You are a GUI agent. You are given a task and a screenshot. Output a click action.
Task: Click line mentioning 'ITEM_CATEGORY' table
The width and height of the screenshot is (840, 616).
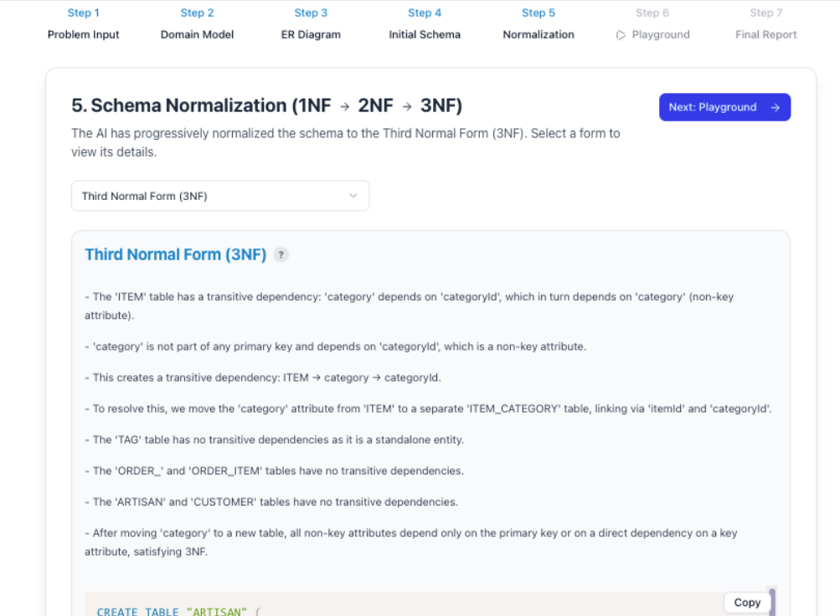(428, 409)
